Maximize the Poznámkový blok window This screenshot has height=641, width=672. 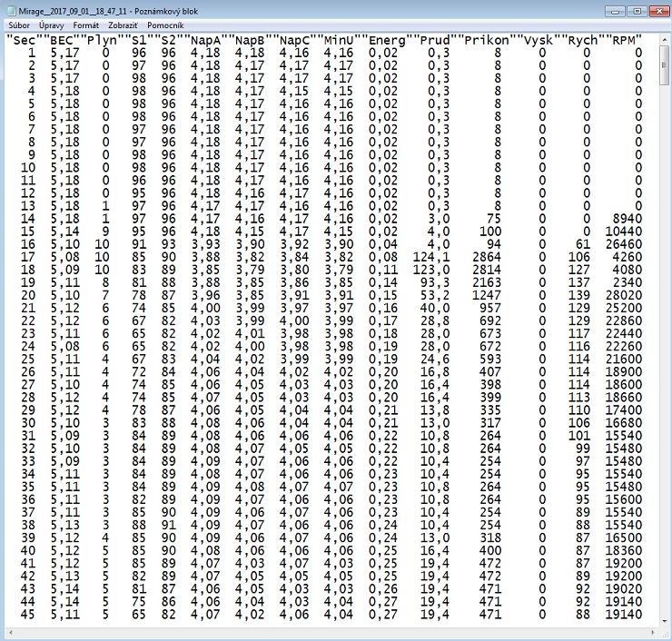coord(637,12)
